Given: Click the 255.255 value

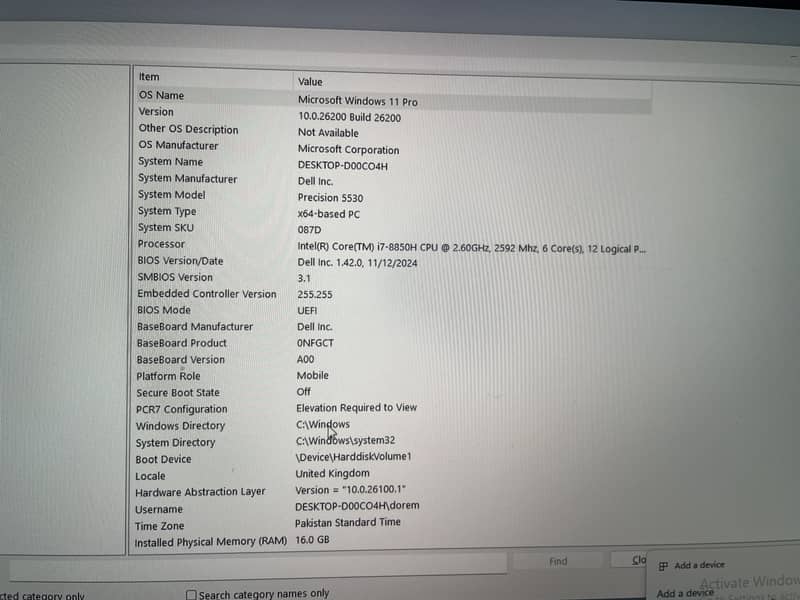Looking at the screenshot, I should click(x=315, y=294).
